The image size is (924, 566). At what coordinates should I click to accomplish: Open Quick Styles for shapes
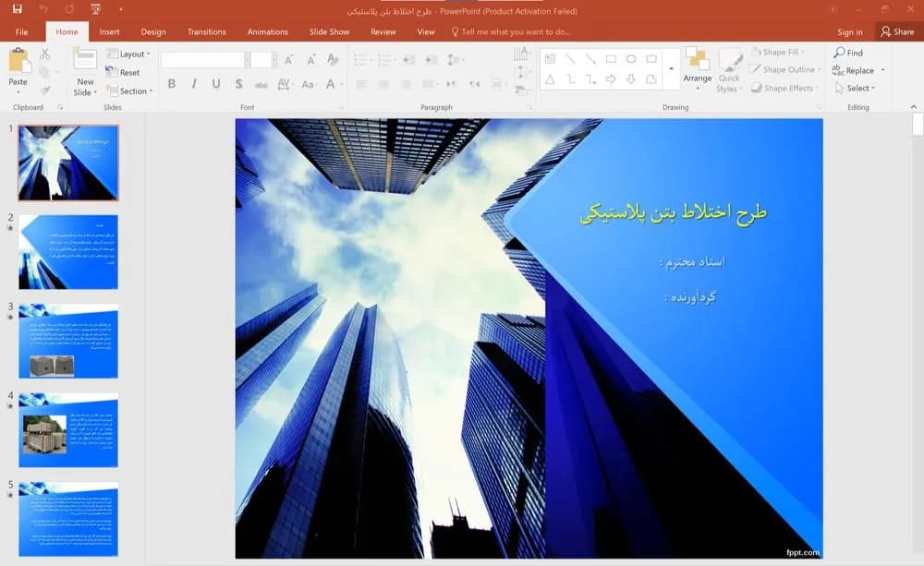tap(729, 70)
